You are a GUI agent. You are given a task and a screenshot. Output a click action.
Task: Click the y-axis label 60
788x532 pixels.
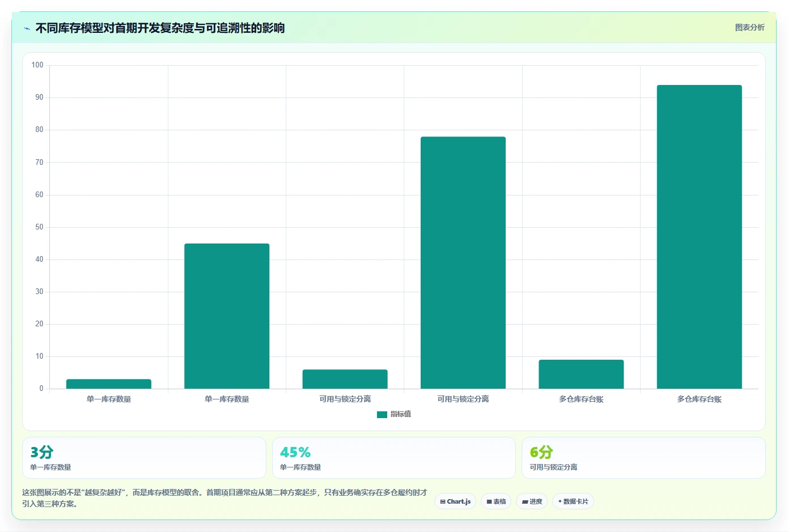coord(39,194)
